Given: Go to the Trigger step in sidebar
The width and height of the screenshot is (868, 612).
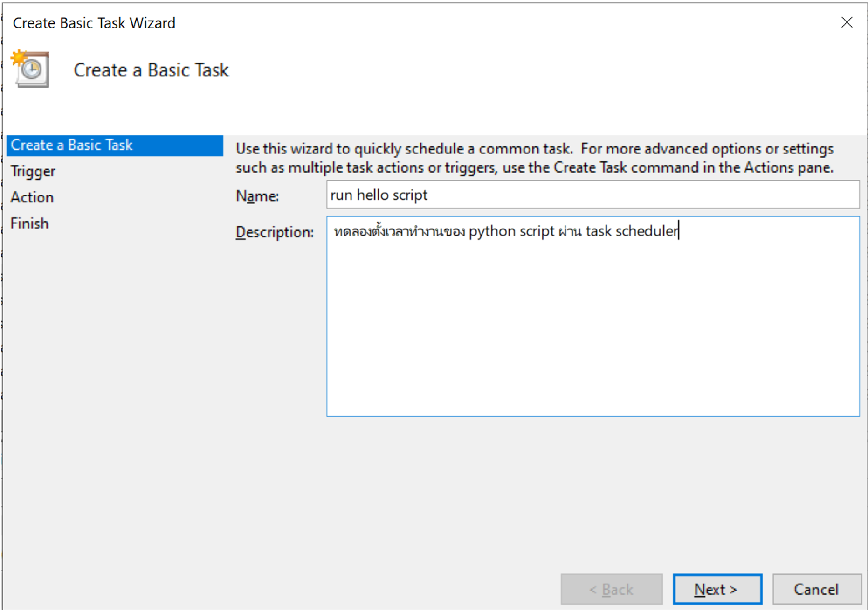Looking at the screenshot, I should click(33, 171).
